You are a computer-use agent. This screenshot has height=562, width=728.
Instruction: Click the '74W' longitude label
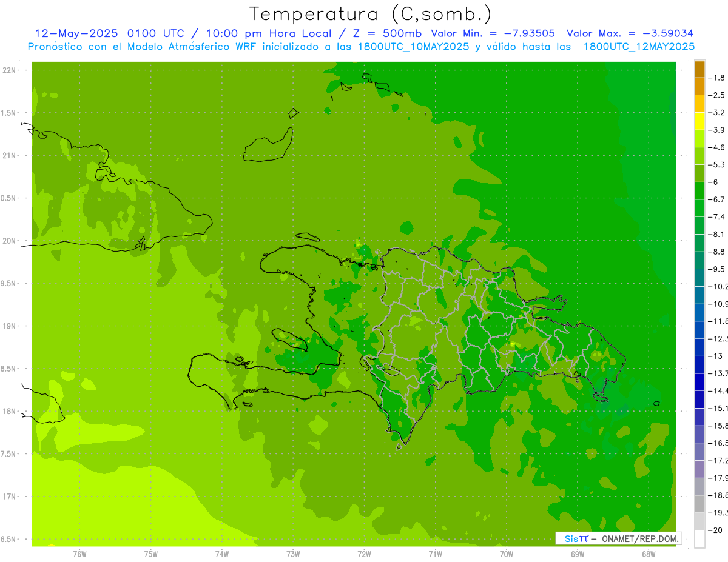(222, 554)
